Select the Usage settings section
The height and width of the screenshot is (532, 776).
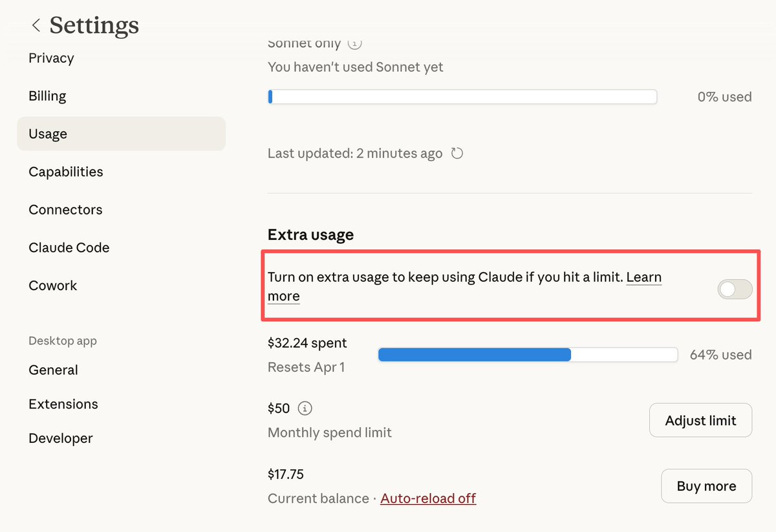[122, 134]
